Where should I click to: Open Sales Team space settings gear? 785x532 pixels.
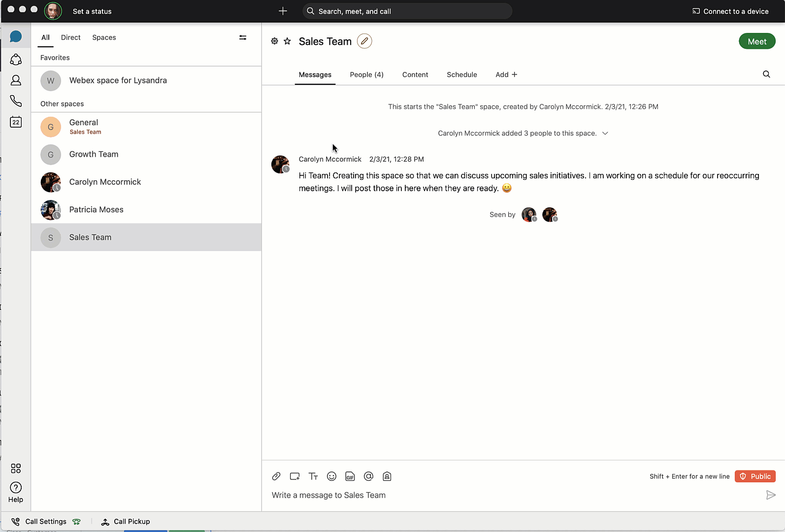pos(275,41)
